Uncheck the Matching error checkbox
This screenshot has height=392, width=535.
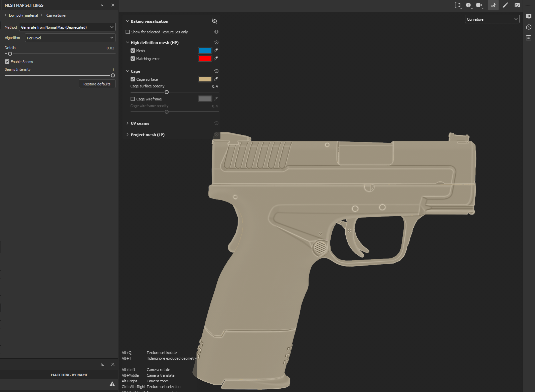coord(133,59)
